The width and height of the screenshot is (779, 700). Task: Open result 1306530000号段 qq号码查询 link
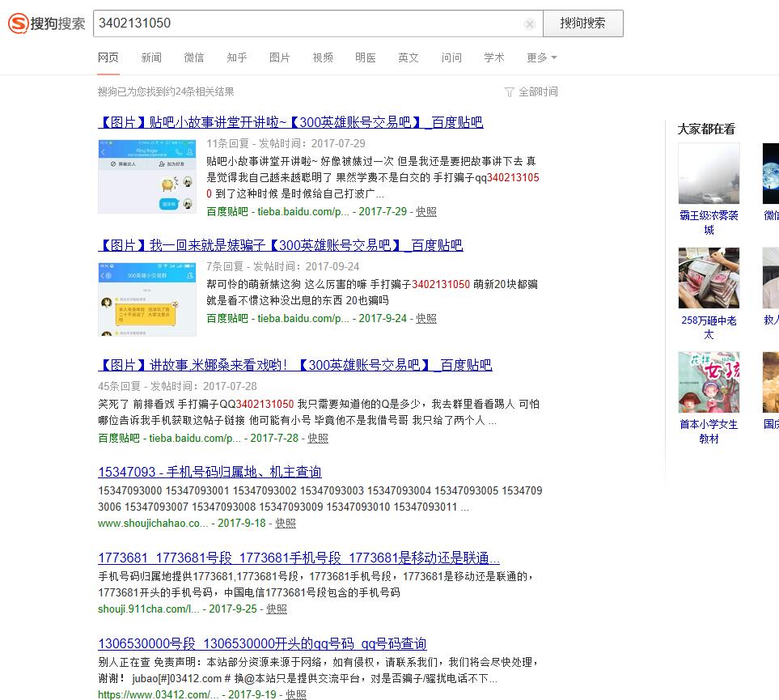point(262,644)
